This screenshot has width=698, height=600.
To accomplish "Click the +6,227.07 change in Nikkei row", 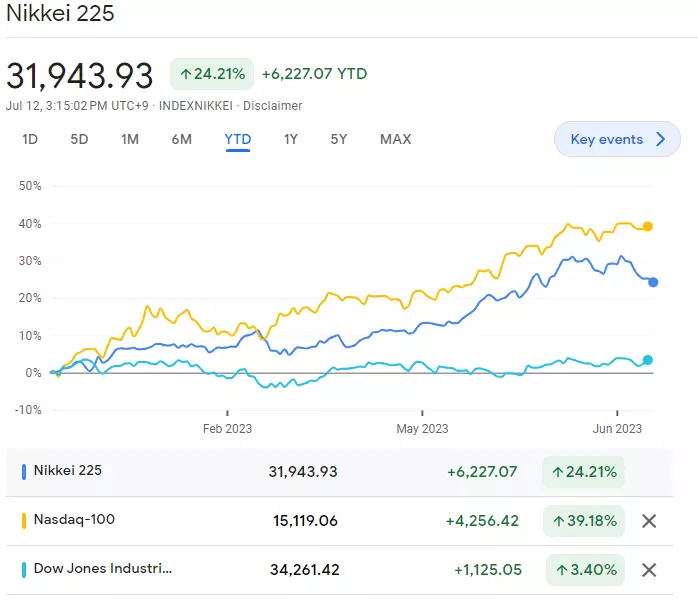I will click(482, 472).
